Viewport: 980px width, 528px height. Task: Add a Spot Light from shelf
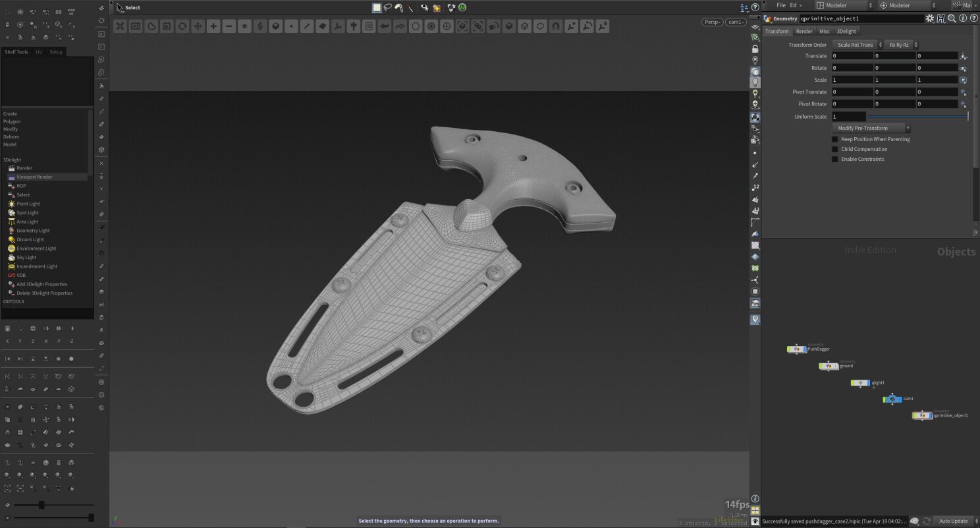click(x=24, y=213)
